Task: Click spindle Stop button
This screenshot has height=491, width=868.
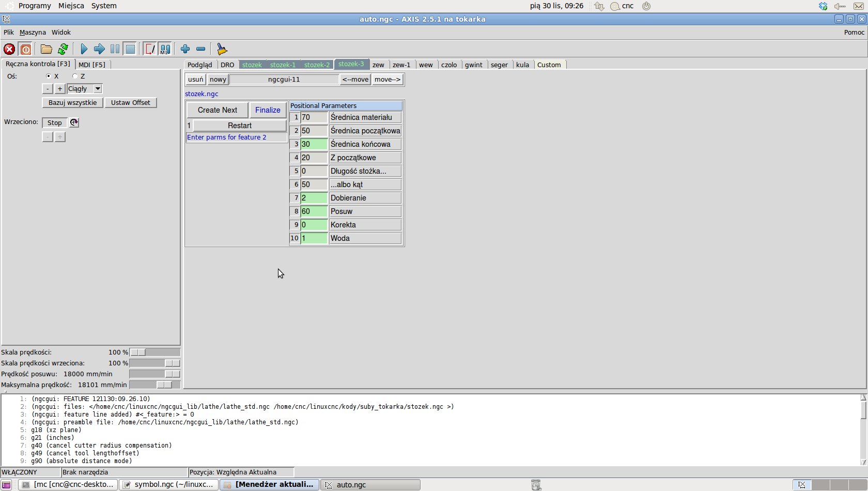Action: (x=55, y=122)
